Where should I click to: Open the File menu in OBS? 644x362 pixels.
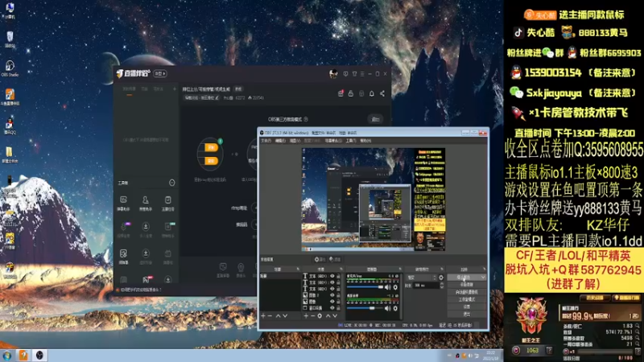[266, 141]
